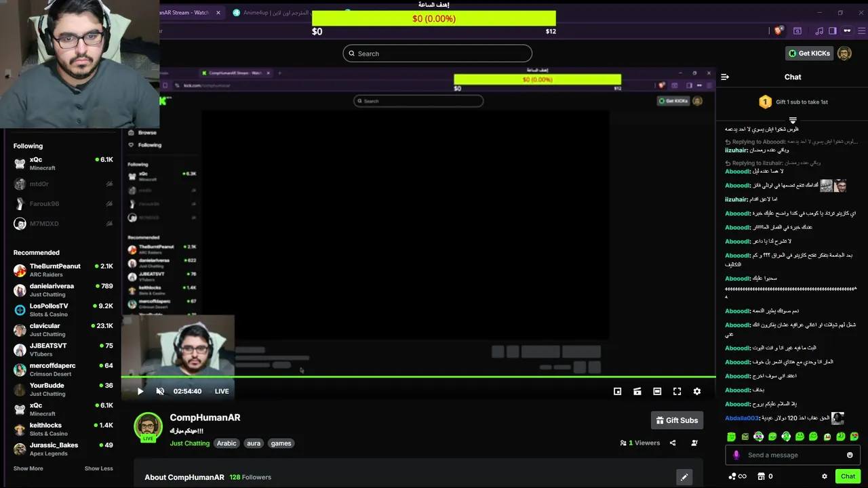Click the hourly goal progress bar
Viewport: 868px width, 488px height.
(434, 19)
